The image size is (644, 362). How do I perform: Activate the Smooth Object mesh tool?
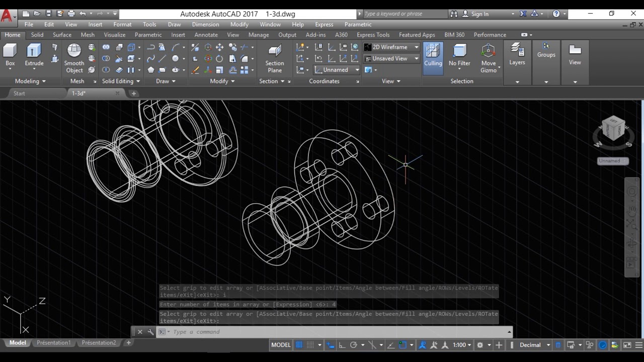74,58
